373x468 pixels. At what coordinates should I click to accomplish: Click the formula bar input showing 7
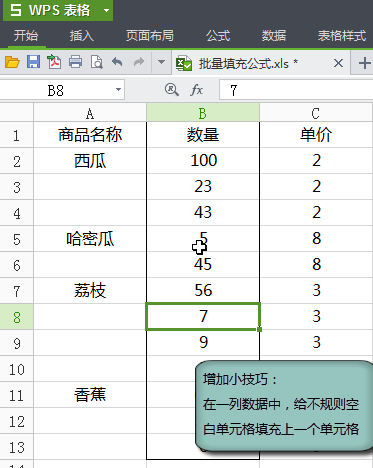click(x=296, y=90)
